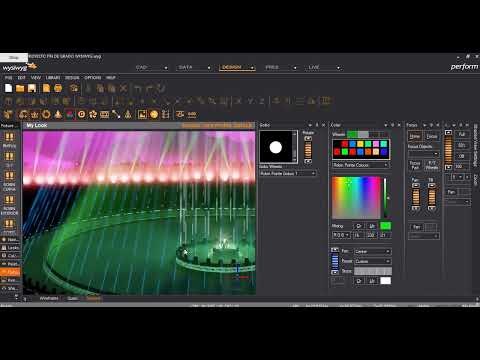This screenshot has width=480, height=360.
Task: Switch to CAD mode tab
Action: click(142, 67)
